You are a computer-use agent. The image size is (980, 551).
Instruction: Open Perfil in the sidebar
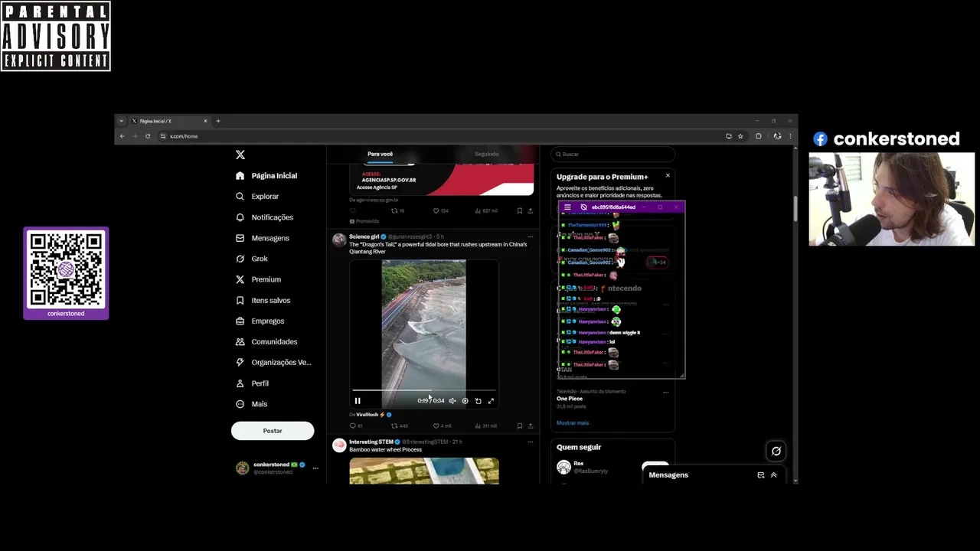(252, 383)
